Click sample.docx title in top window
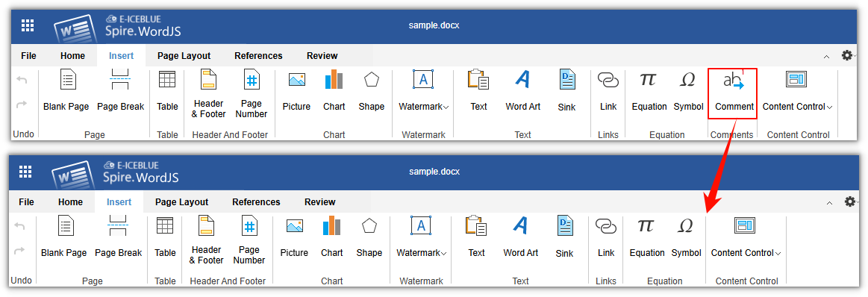The width and height of the screenshot is (868, 297). point(434,25)
